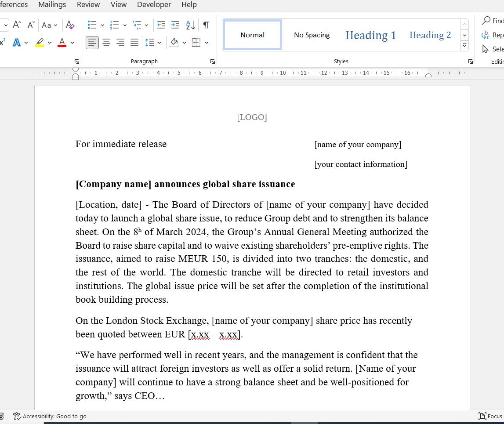Toggle justify alignment
Image resolution: width=504 pixels, height=424 pixels.
coord(134,42)
